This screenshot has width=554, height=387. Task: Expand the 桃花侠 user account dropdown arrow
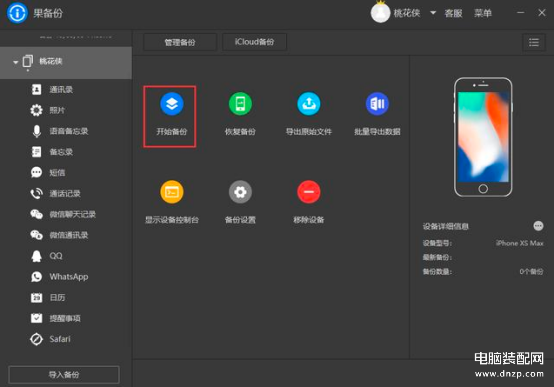pyautogui.click(x=433, y=13)
